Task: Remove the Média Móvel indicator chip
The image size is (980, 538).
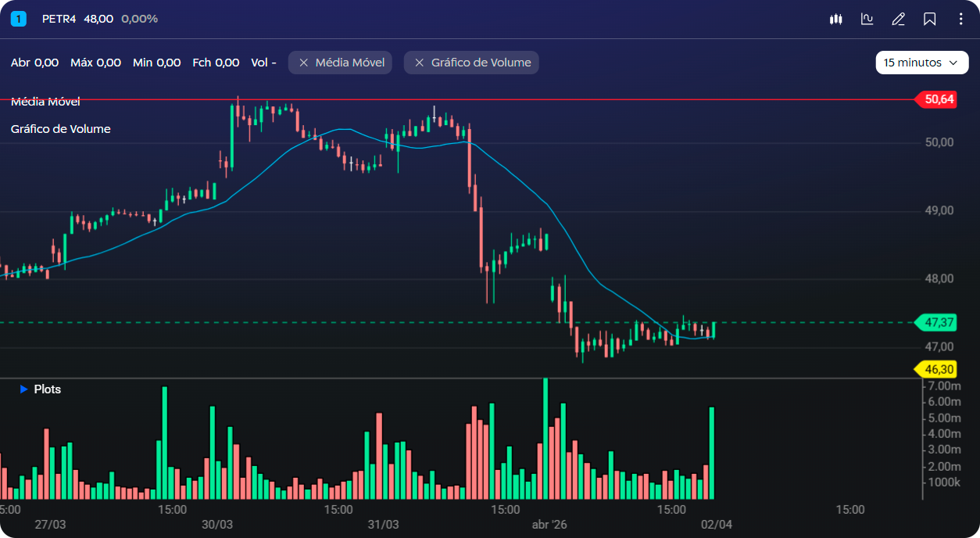Action: (304, 63)
